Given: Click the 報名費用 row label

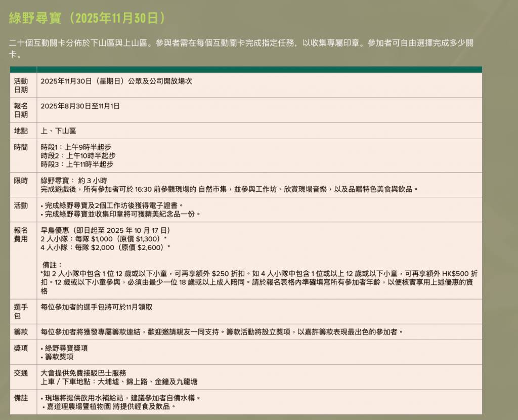Looking at the screenshot, I should point(21,235).
